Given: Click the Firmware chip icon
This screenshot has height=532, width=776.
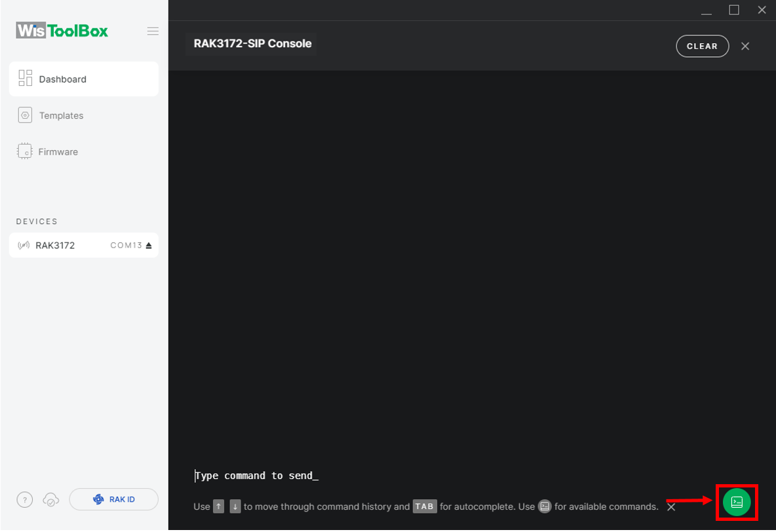Looking at the screenshot, I should (x=25, y=151).
